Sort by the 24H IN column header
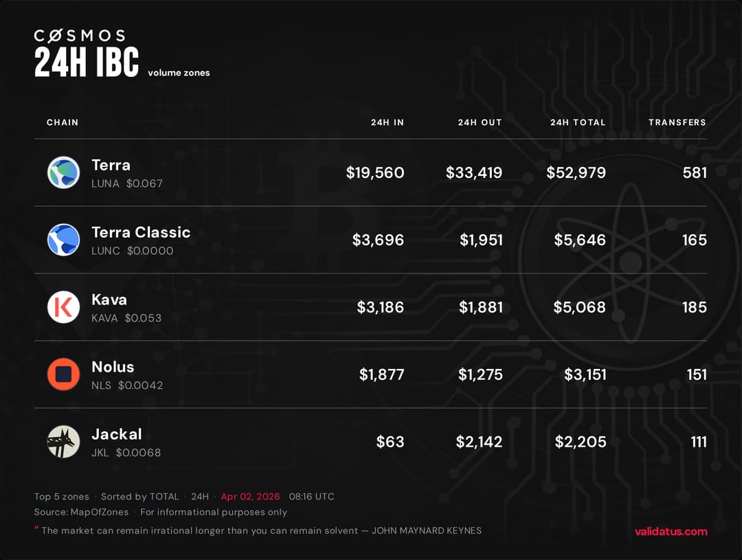The height and width of the screenshot is (560, 742). pos(387,122)
